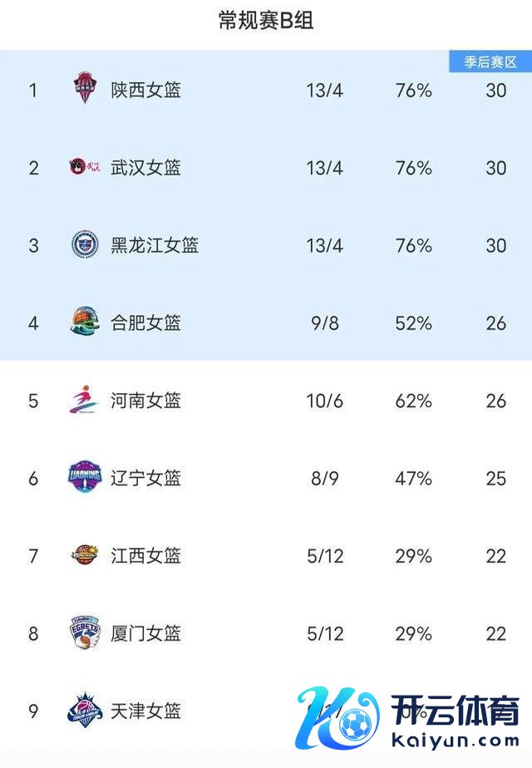
Task: Click the 合肥女篮 team logo
Action: (85, 322)
